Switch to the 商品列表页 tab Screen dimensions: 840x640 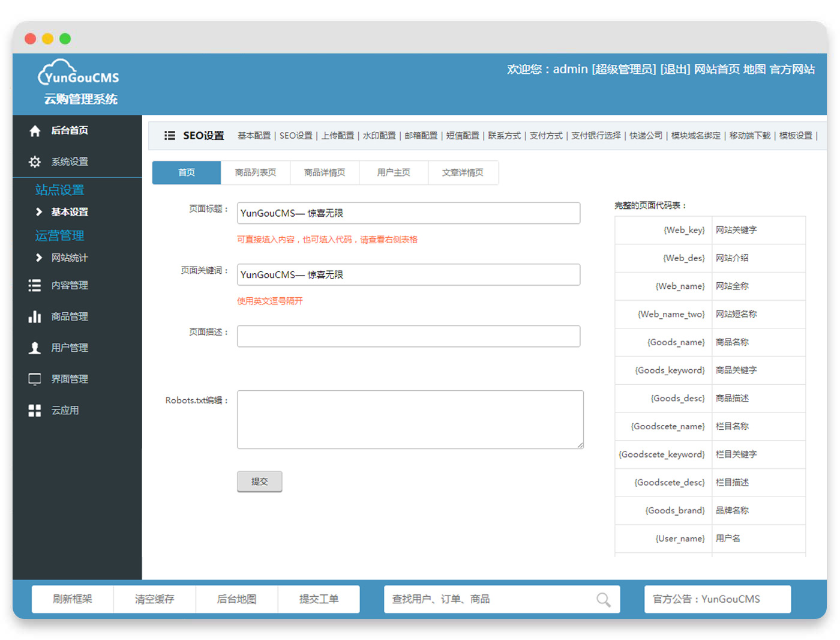click(256, 173)
